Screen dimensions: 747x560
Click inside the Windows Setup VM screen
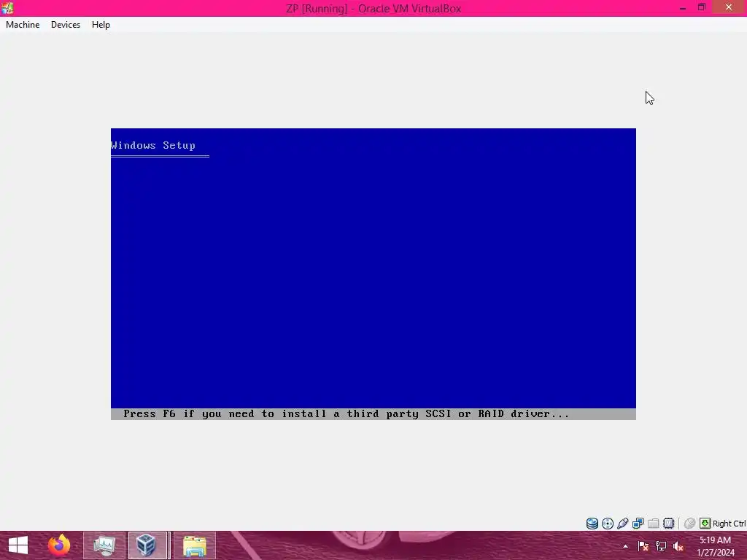point(373,274)
